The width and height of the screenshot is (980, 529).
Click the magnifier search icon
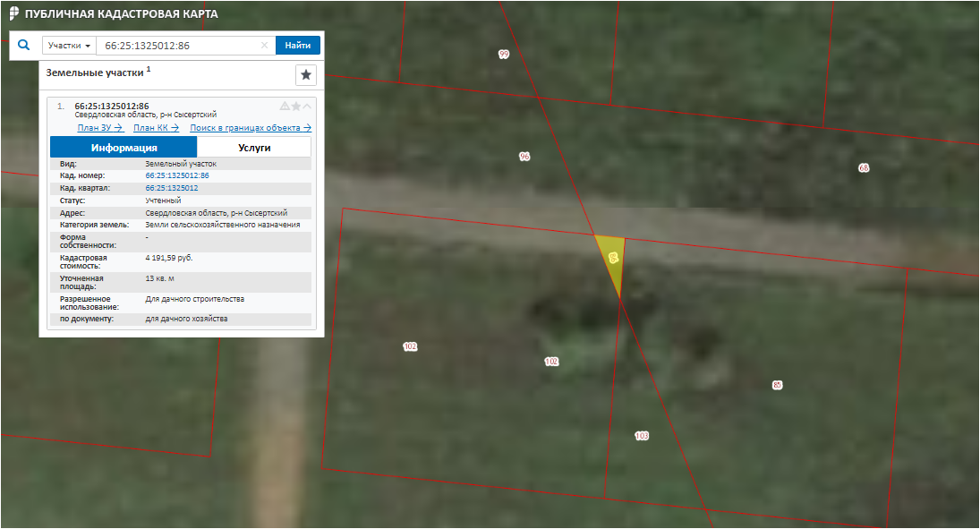point(24,45)
